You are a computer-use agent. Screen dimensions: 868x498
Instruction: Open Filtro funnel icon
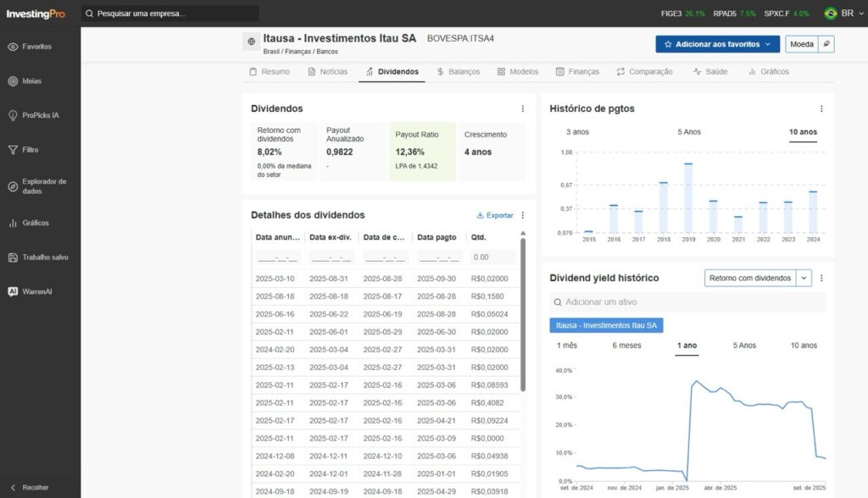(x=13, y=150)
